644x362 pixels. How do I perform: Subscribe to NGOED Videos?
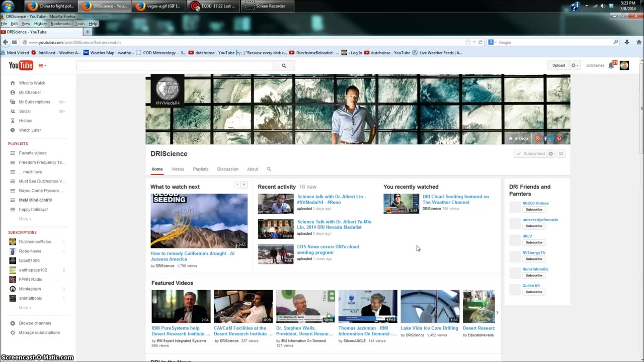pyautogui.click(x=534, y=210)
